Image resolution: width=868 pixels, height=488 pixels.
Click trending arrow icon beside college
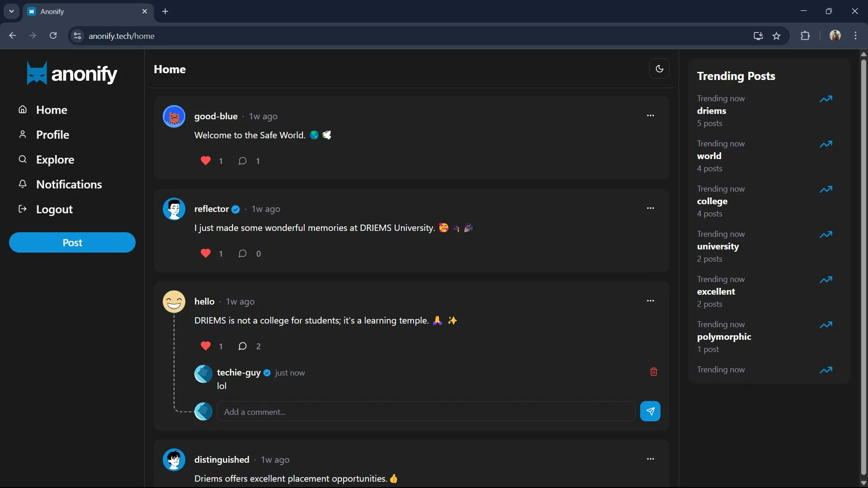pos(826,189)
